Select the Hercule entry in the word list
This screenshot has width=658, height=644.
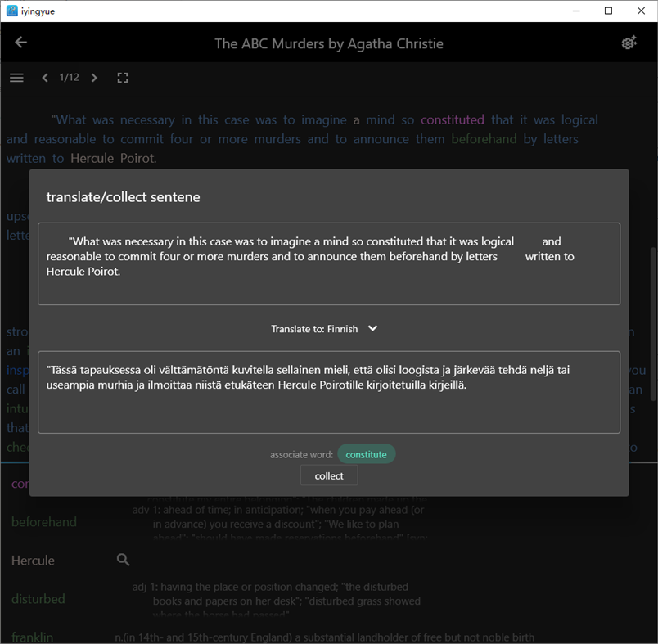coord(31,560)
